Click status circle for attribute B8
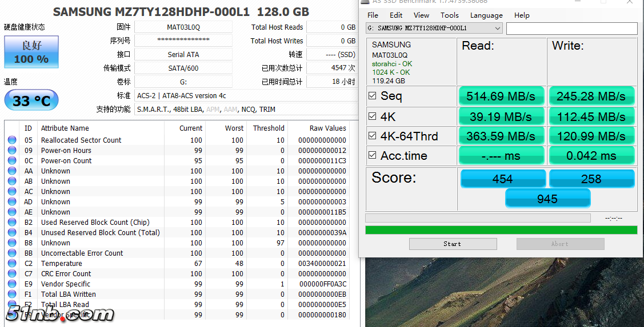The image size is (644, 327). (x=12, y=243)
